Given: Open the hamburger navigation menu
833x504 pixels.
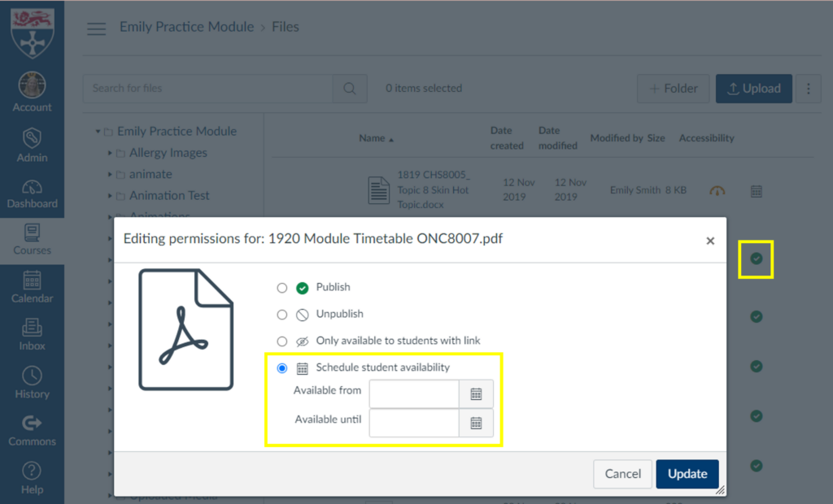Looking at the screenshot, I should 97,28.
